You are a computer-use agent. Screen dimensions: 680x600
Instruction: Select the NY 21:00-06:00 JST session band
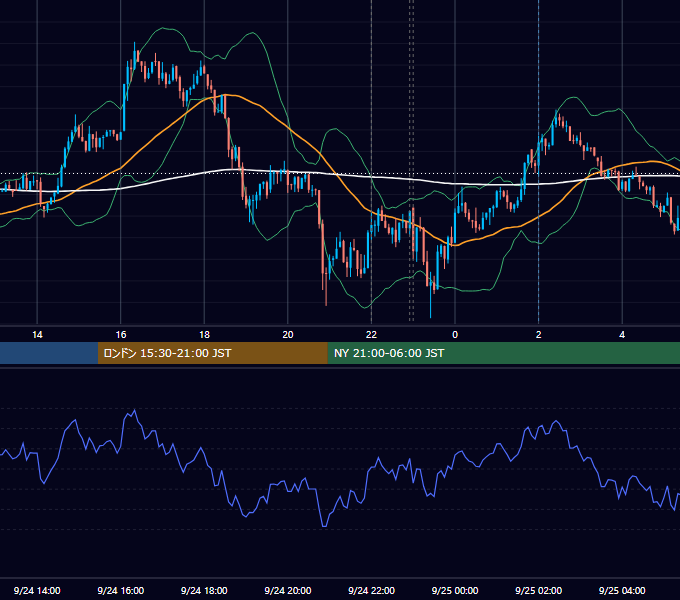(x=503, y=353)
